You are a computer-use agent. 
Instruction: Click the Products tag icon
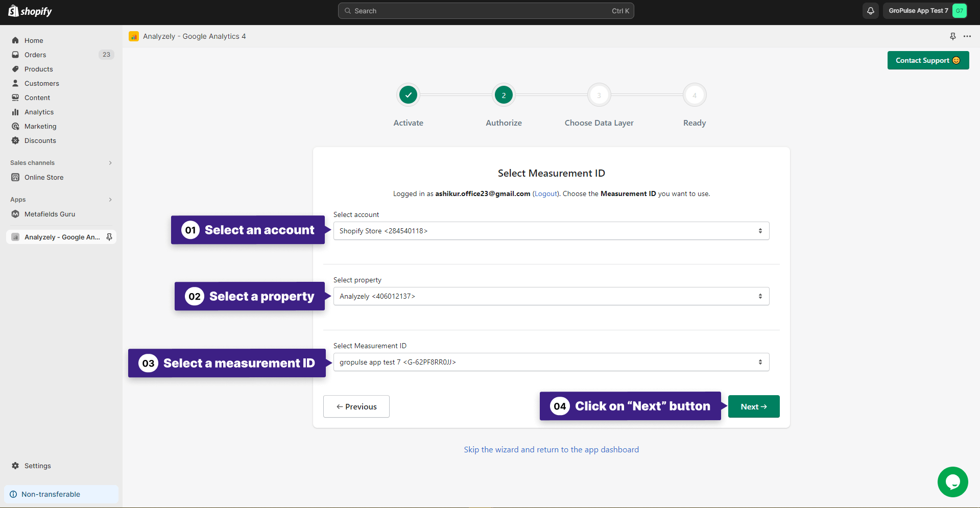pyautogui.click(x=15, y=69)
